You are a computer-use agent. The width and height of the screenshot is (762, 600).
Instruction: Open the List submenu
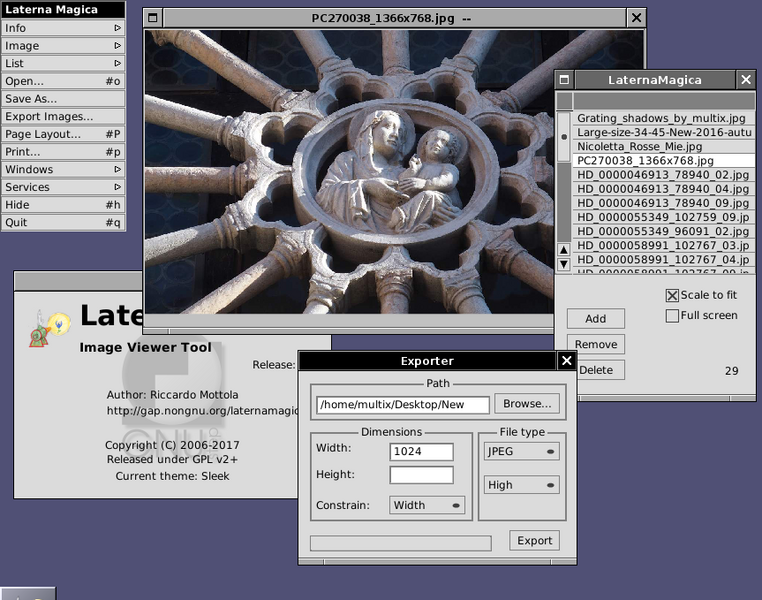(x=63, y=63)
